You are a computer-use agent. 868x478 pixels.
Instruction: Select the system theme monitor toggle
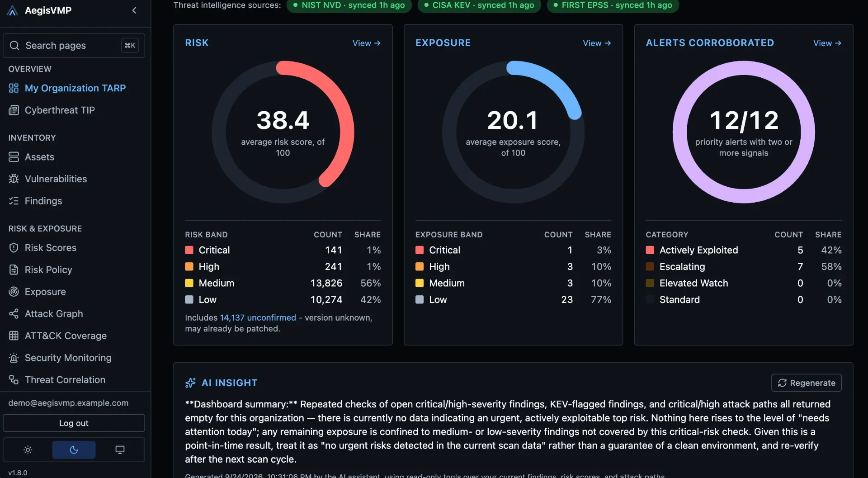pyautogui.click(x=120, y=450)
